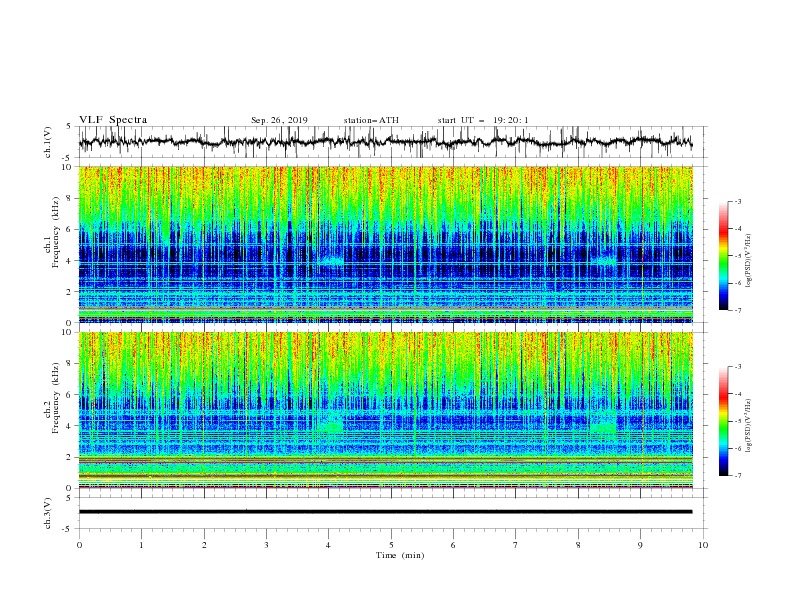
Task: Click the ch.1 waveform trace
Action: [385, 142]
